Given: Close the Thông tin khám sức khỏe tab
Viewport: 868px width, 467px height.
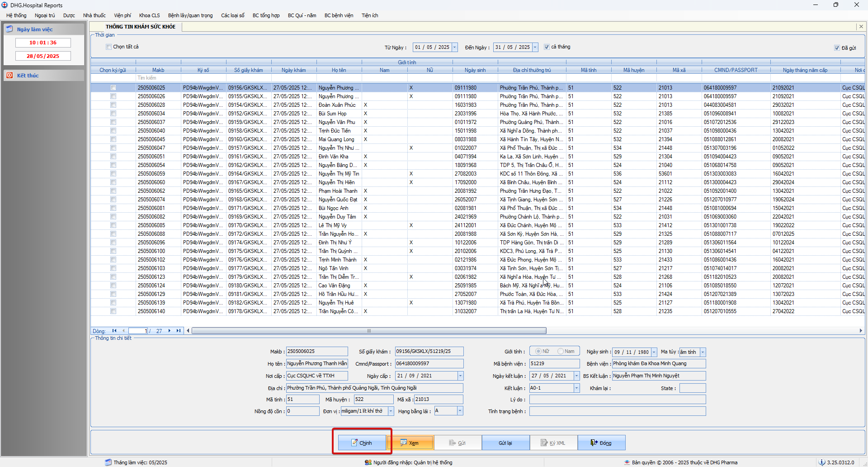Looking at the screenshot, I should point(861,27).
